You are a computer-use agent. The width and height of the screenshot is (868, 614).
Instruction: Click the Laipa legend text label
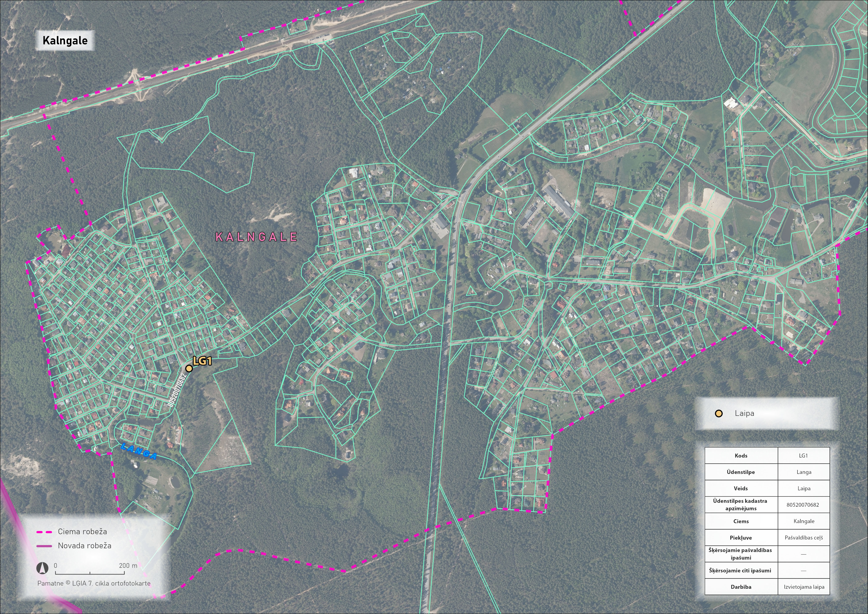[744, 413]
